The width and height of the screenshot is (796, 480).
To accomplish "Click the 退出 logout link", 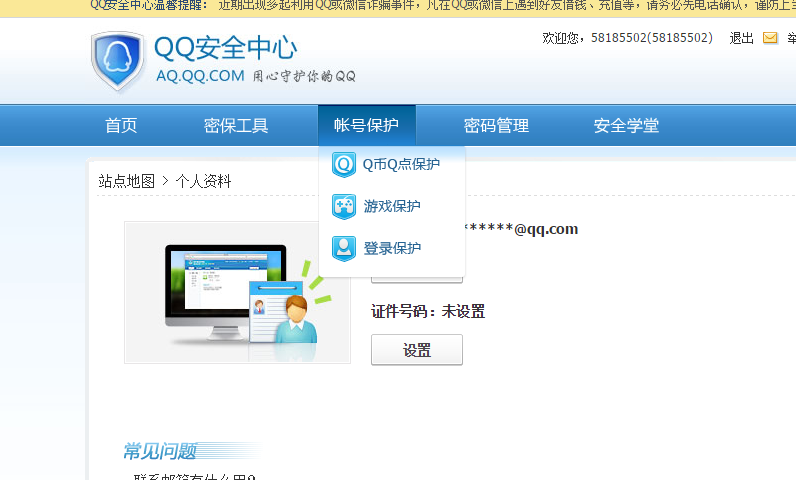I will point(741,38).
